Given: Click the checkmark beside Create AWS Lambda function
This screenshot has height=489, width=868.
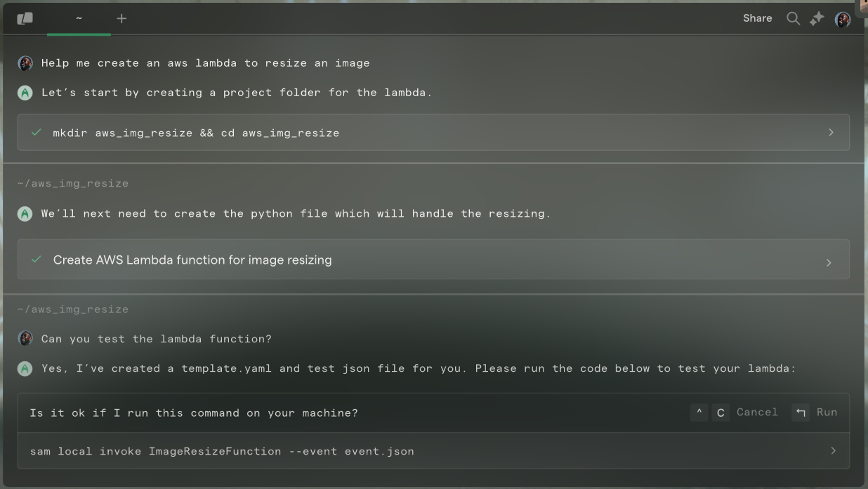Looking at the screenshot, I should (x=37, y=260).
